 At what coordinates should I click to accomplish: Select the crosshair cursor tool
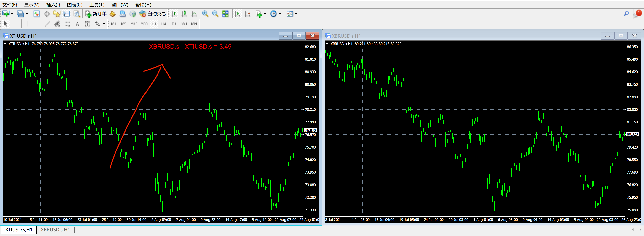point(16,24)
